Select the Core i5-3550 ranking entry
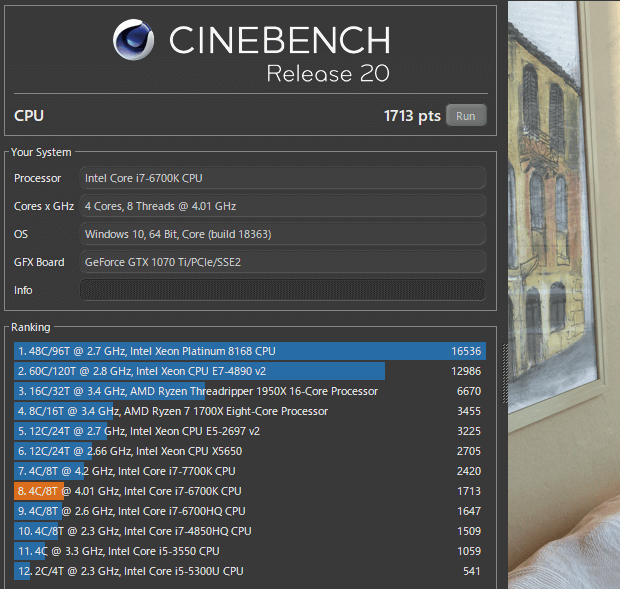 (249, 551)
